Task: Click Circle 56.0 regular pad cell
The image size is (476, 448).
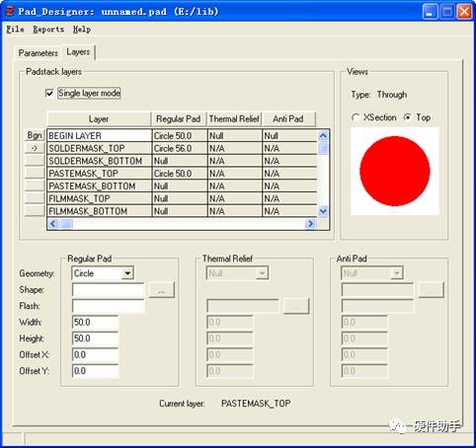Action: click(x=180, y=148)
